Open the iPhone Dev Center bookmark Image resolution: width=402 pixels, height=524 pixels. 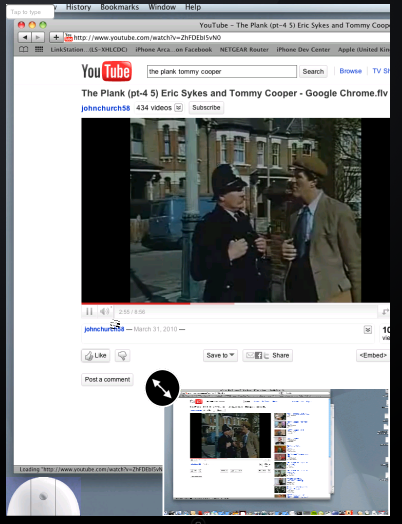(303, 49)
